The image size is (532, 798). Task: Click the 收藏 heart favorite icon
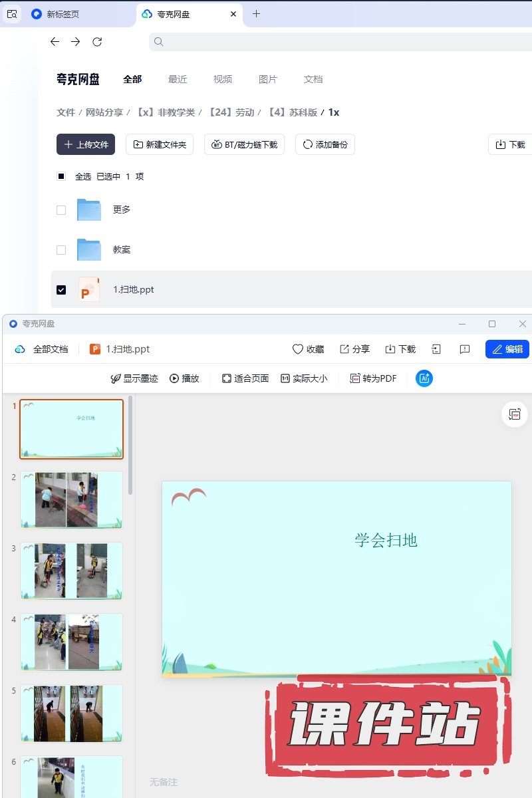tap(298, 349)
